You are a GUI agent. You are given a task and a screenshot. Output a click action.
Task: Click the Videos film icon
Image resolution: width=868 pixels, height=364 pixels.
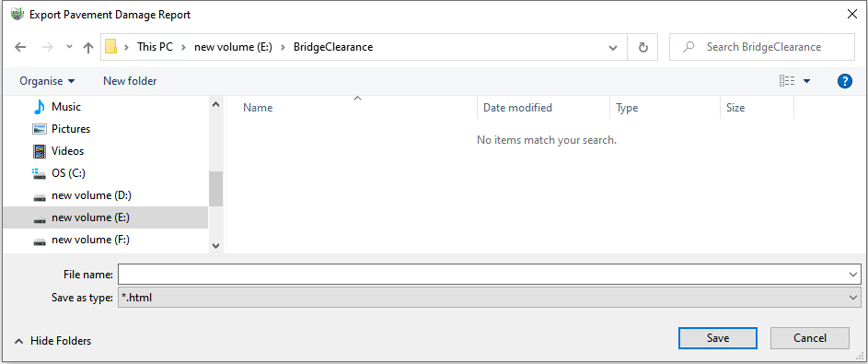[x=40, y=151]
